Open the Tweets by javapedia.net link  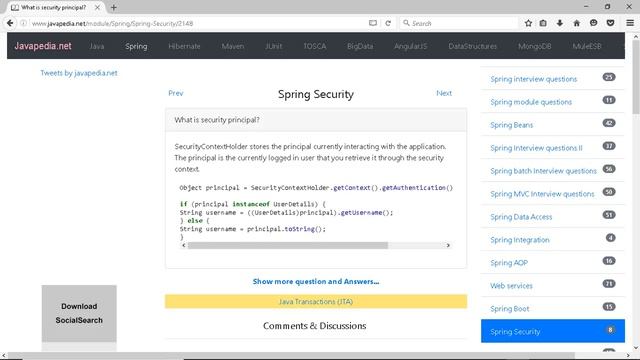[x=79, y=73]
